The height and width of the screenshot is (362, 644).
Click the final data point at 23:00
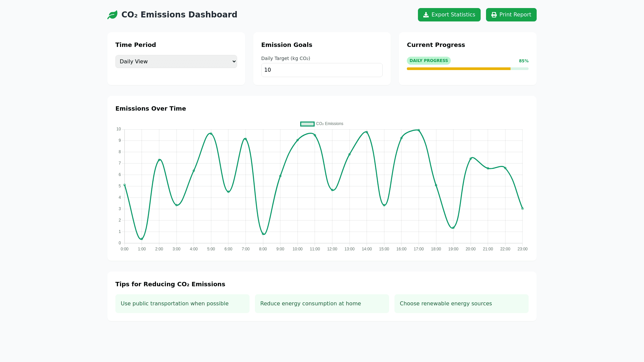pyautogui.click(x=522, y=208)
